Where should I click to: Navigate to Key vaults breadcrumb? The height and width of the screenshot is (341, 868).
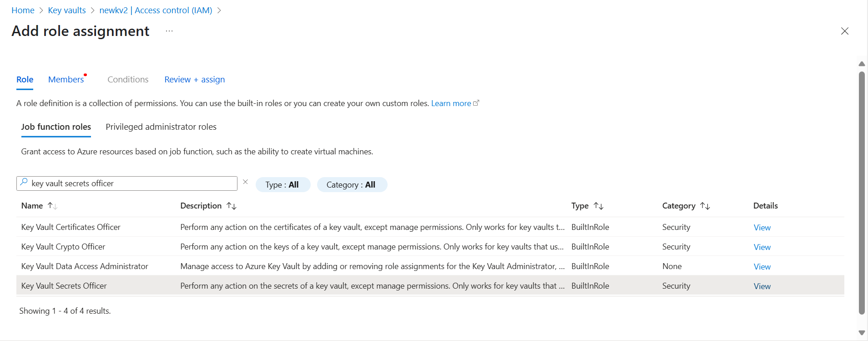67,10
